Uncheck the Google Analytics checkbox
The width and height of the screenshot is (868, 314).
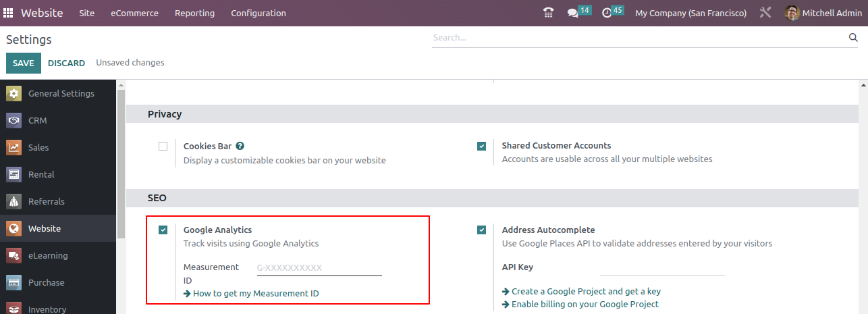pos(163,230)
